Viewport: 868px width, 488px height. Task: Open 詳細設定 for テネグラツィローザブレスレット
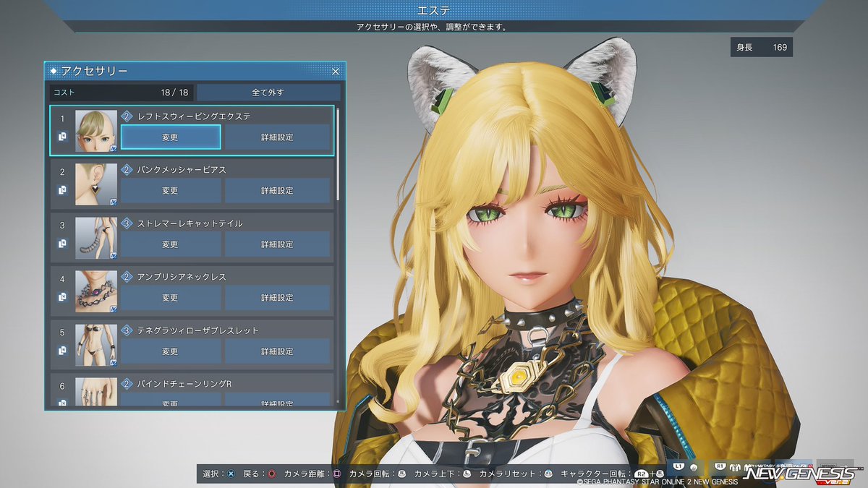pyautogui.click(x=277, y=351)
